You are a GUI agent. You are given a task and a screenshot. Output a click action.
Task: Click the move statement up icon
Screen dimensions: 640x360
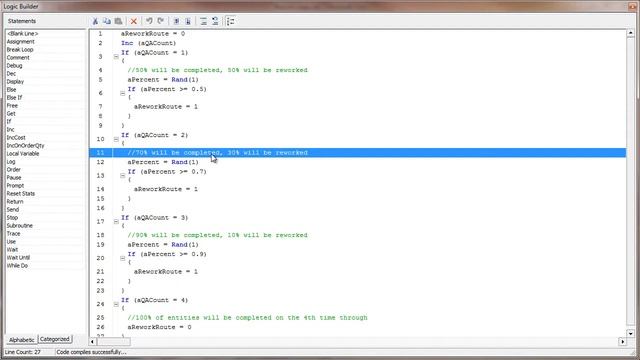(176, 21)
